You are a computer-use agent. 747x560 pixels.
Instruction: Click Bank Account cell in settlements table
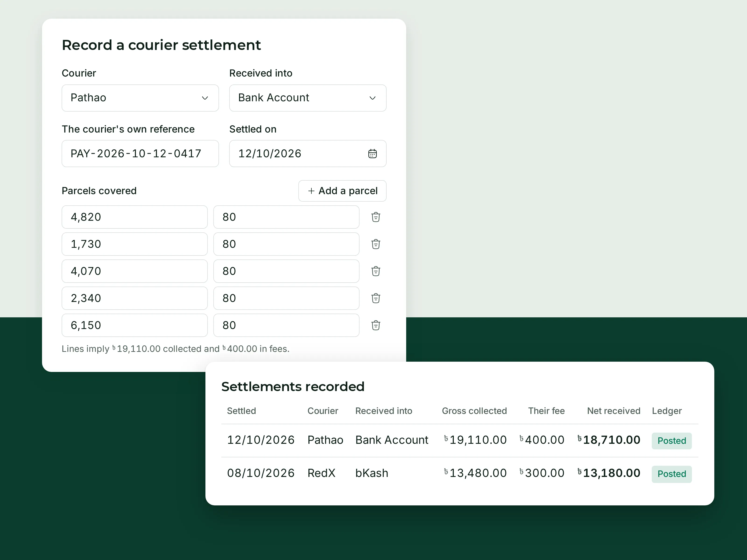[x=392, y=440]
